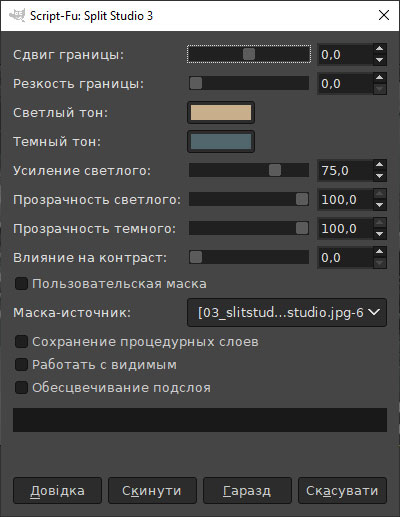Reset values with Скинути button
The width and height of the screenshot is (400, 517).
point(152,490)
